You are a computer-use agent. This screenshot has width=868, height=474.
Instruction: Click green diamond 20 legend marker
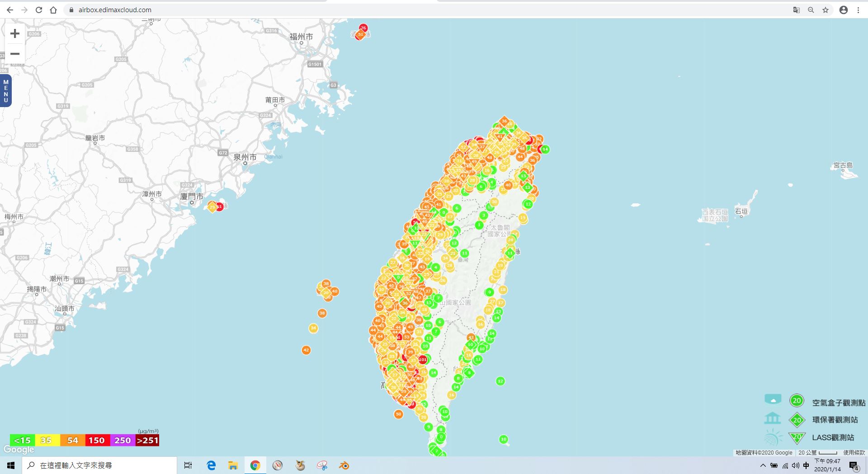(x=797, y=420)
